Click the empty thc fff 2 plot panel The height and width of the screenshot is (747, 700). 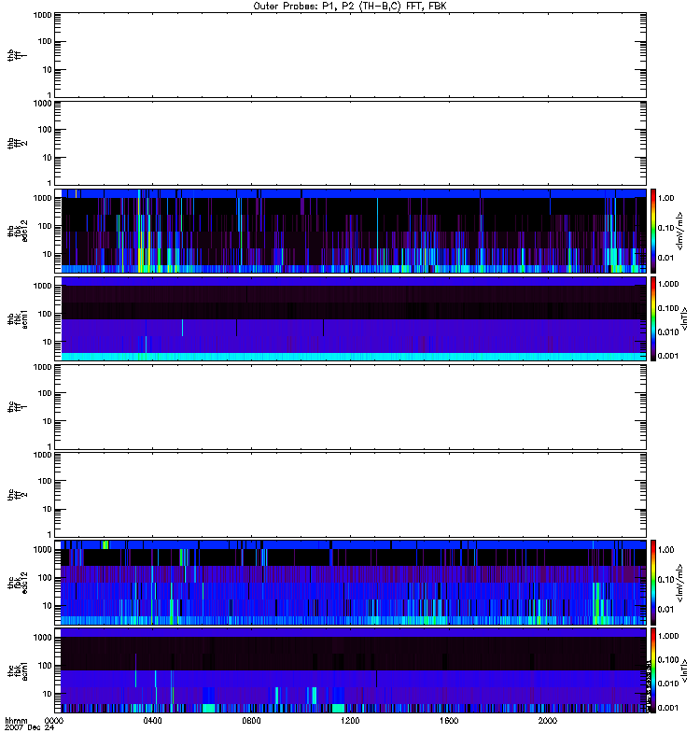[351, 495]
